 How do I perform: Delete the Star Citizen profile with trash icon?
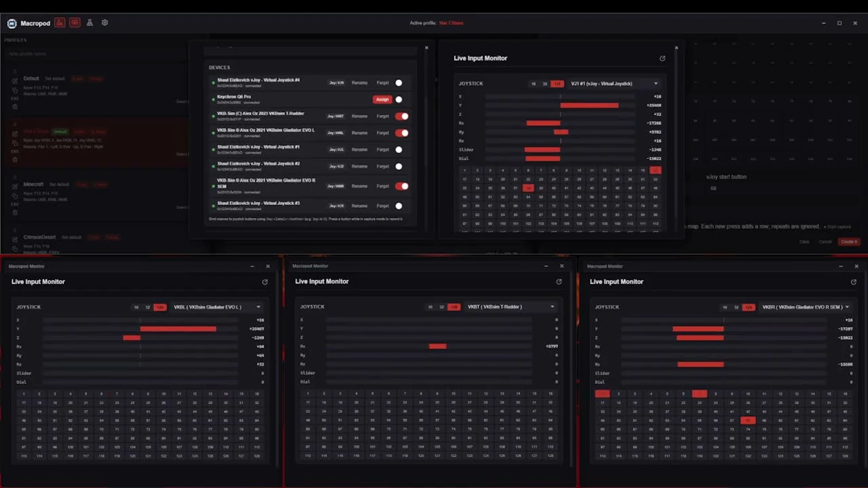(x=15, y=160)
